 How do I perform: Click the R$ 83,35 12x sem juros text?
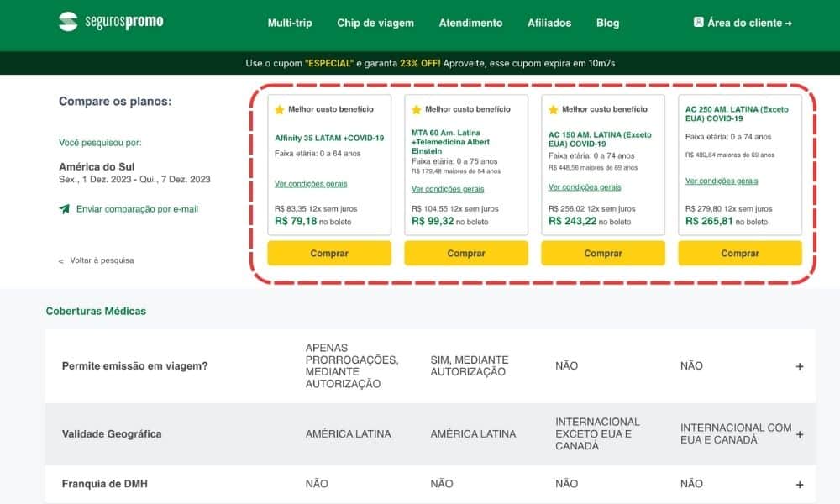pyautogui.click(x=316, y=208)
